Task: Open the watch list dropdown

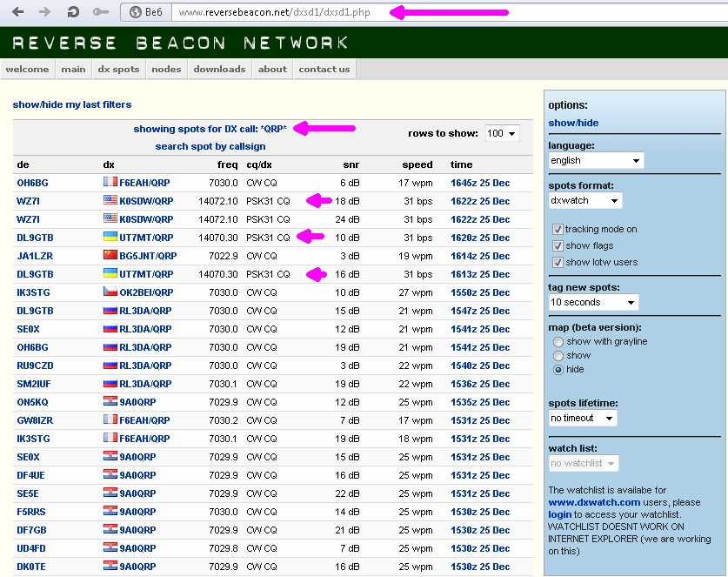Action: pos(583,463)
